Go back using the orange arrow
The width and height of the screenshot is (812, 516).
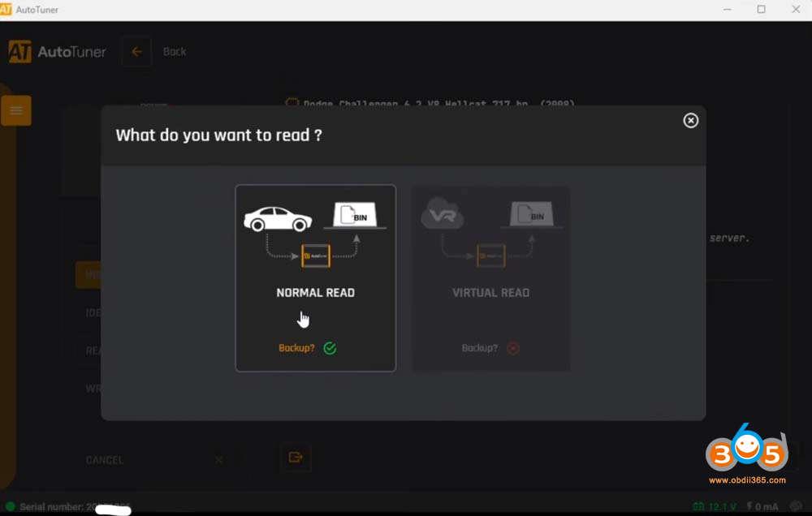click(136, 52)
